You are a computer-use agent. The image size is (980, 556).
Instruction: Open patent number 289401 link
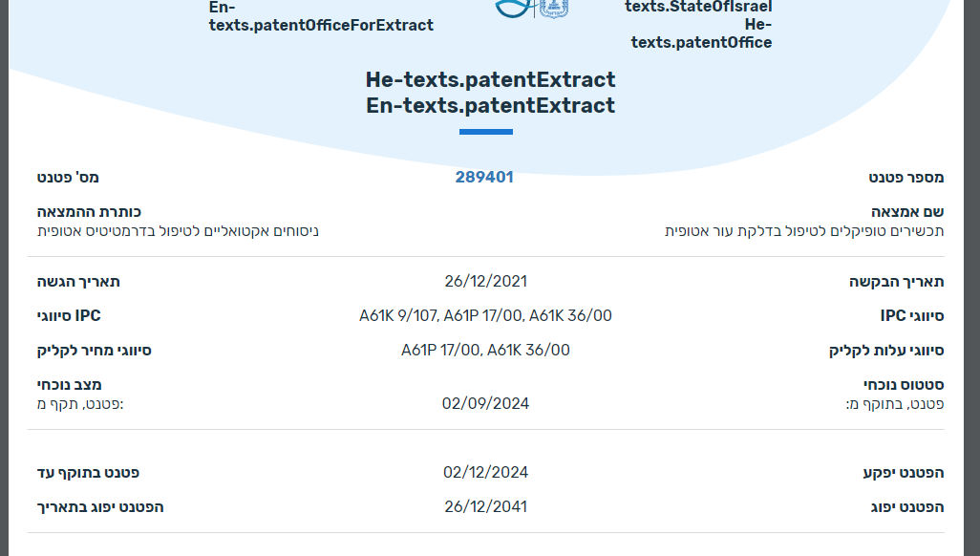point(484,177)
